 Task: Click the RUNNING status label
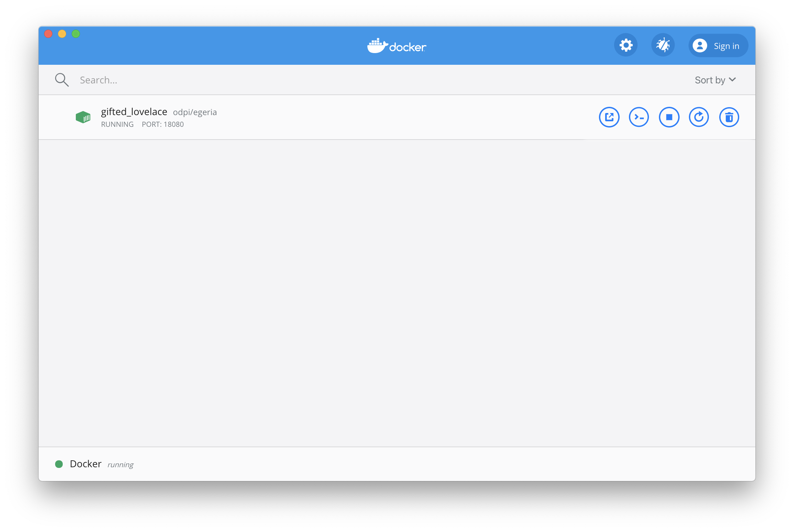(x=117, y=124)
